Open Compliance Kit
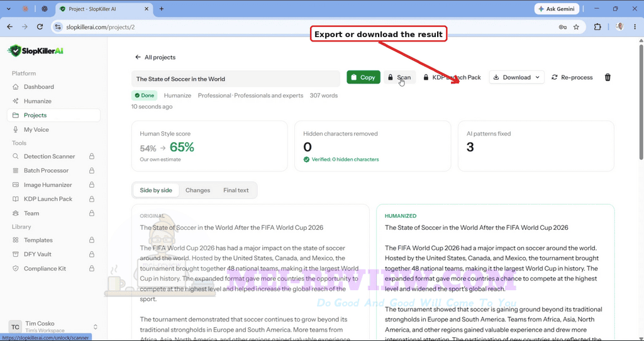644x341 pixels. pos(45,268)
